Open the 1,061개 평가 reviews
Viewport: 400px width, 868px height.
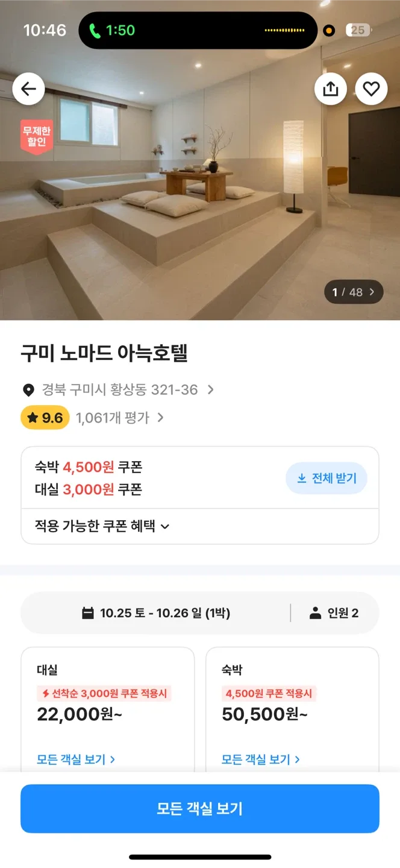coord(119,418)
